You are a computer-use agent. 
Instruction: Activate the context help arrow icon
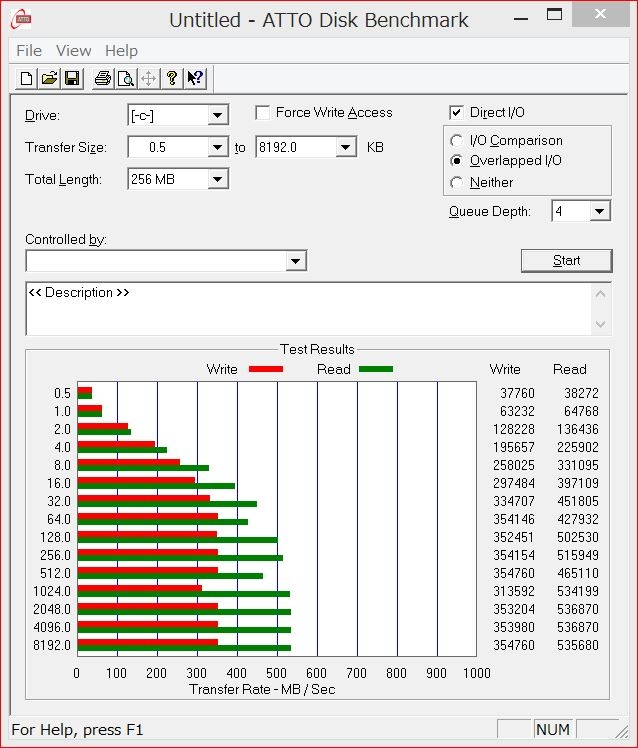pyautogui.click(x=195, y=78)
